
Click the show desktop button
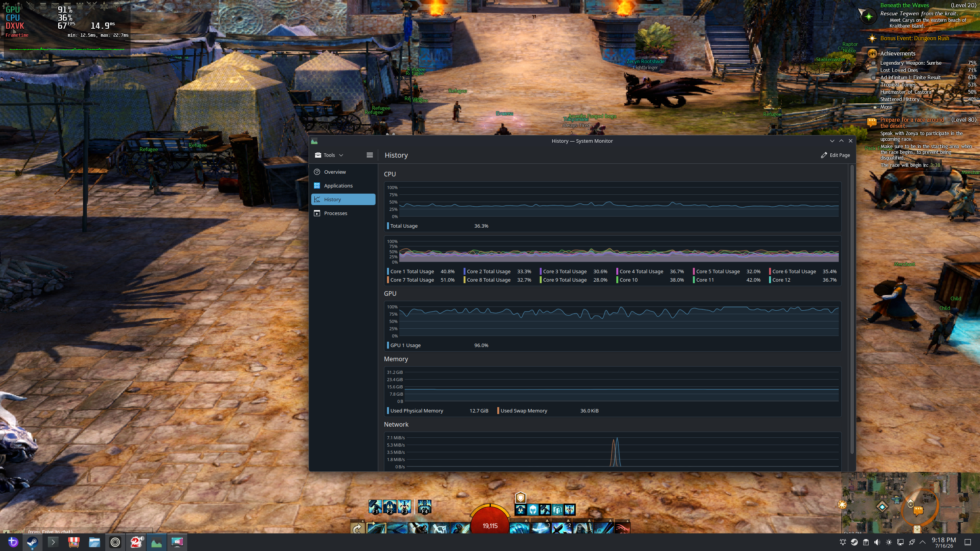click(968, 542)
